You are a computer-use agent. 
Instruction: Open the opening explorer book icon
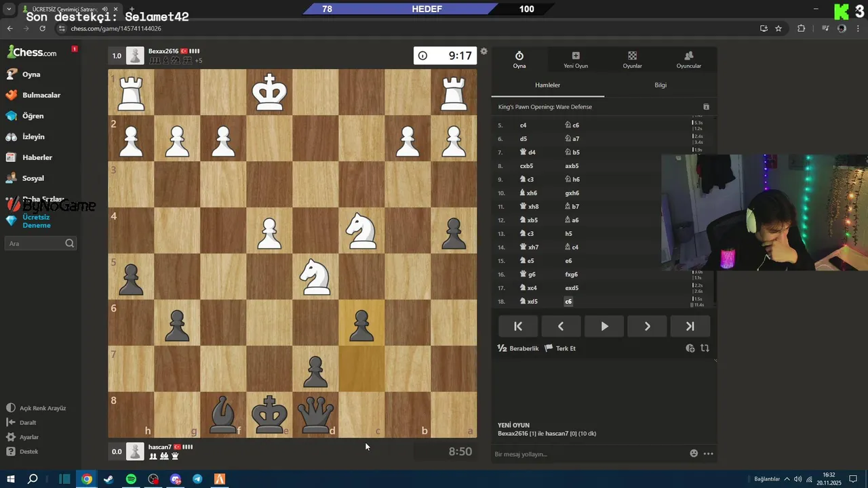[706, 107]
